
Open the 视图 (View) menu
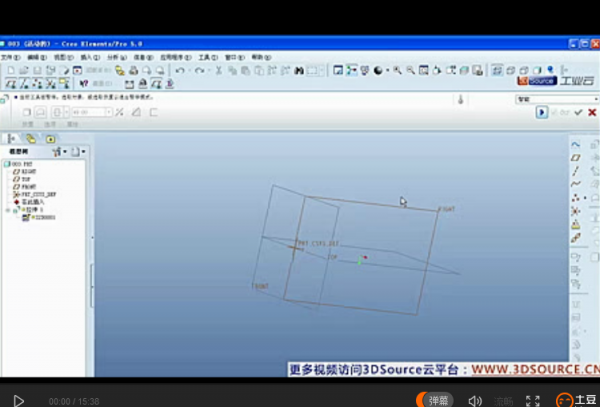point(64,58)
